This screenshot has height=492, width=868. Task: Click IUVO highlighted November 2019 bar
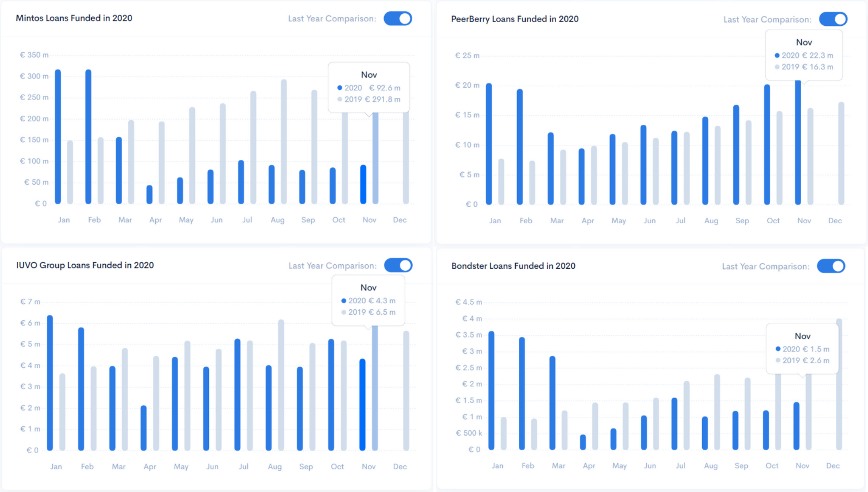(375, 388)
